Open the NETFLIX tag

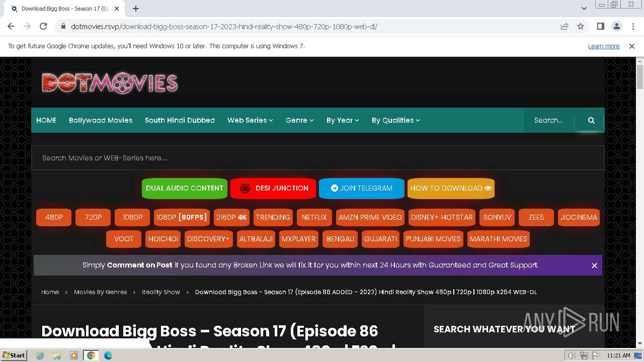tap(314, 217)
